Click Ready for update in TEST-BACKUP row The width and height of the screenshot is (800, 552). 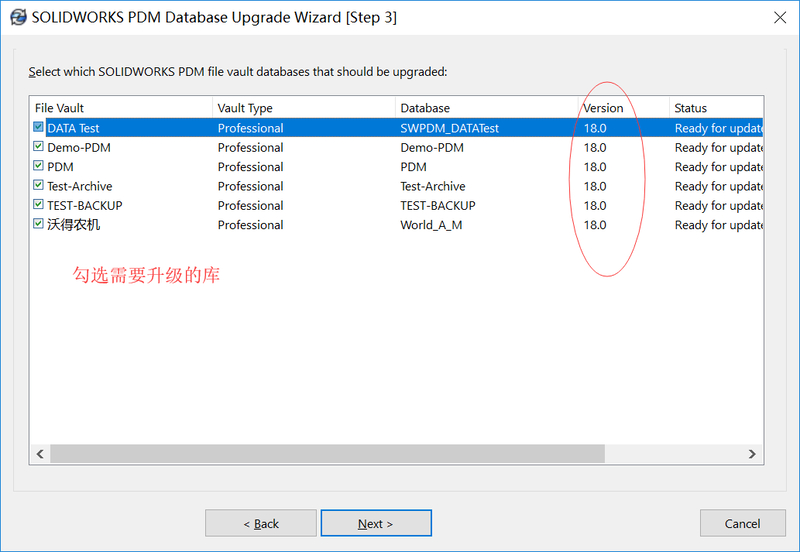[718, 206]
